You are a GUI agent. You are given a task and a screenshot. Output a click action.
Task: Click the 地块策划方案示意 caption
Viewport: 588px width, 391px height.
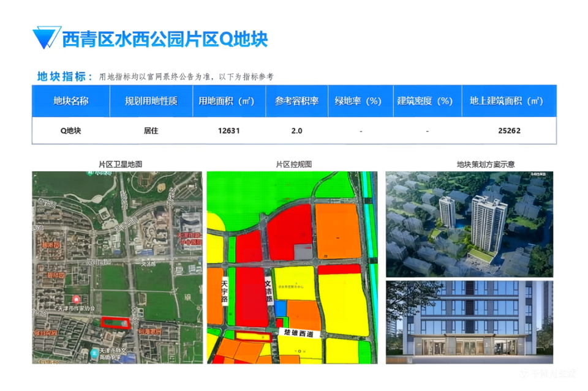click(x=486, y=164)
